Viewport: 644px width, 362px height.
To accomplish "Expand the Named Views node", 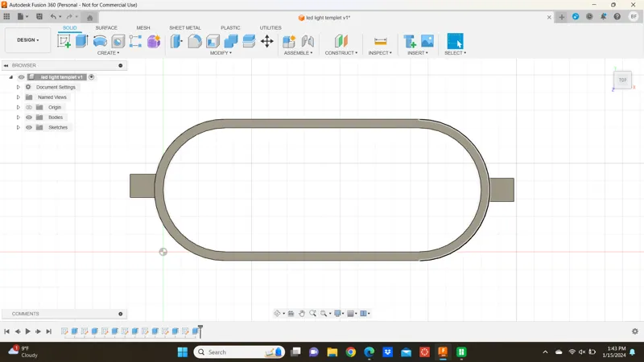I will point(18,97).
